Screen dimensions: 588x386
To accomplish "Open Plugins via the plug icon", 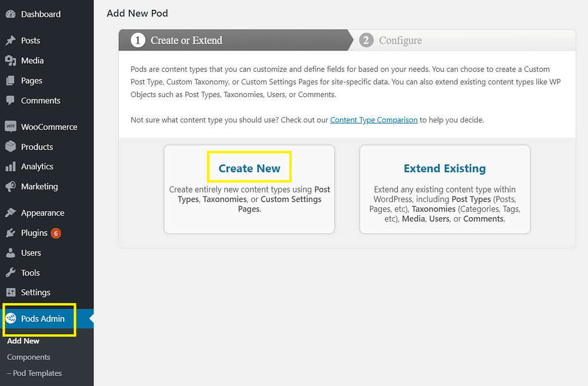I will (x=10, y=233).
